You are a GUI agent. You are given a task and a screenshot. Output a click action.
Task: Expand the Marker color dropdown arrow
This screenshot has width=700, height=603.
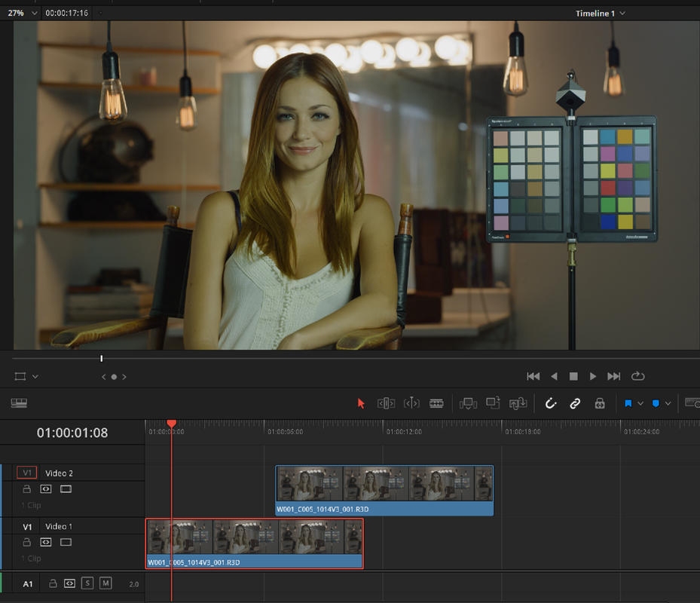[668, 404]
